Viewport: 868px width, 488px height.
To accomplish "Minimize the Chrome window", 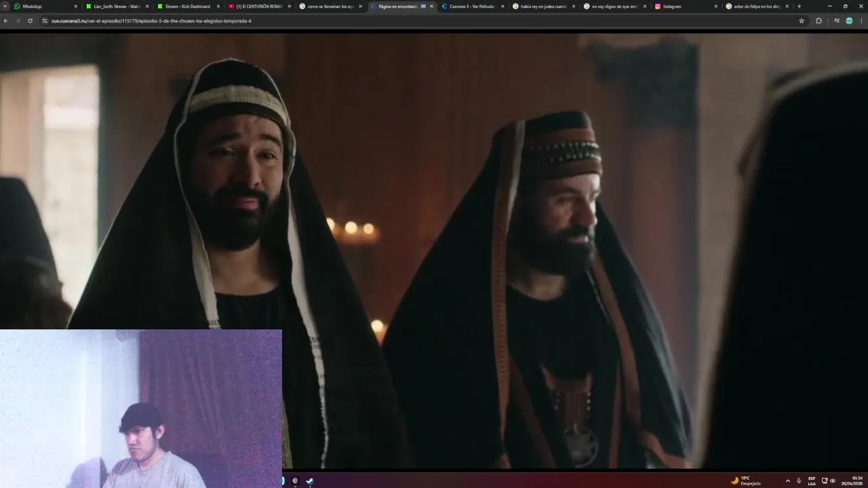I will [829, 6].
